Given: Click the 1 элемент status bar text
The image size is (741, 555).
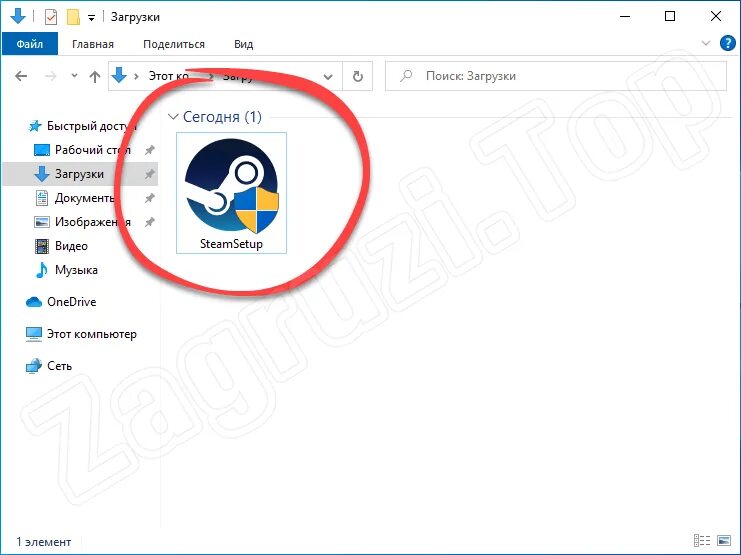Looking at the screenshot, I should click(43, 542).
